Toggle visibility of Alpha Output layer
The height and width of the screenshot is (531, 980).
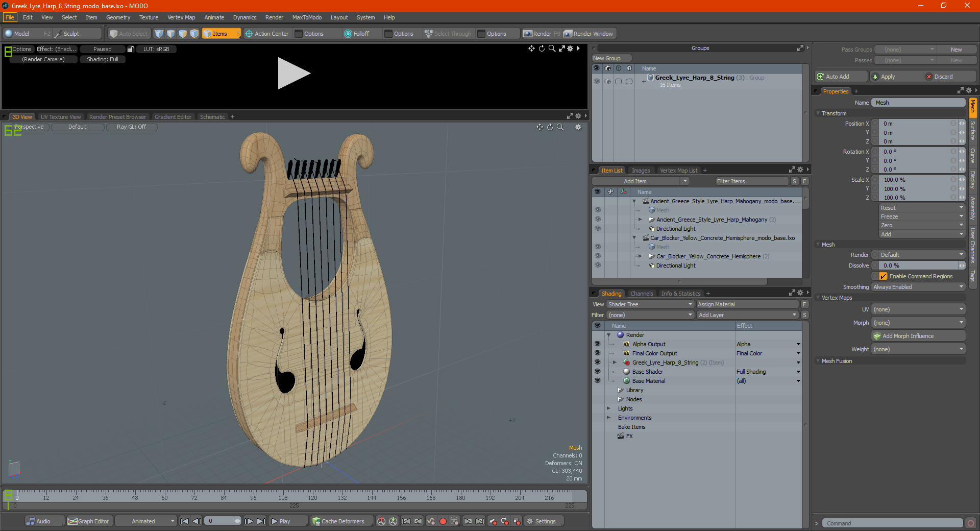click(597, 344)
